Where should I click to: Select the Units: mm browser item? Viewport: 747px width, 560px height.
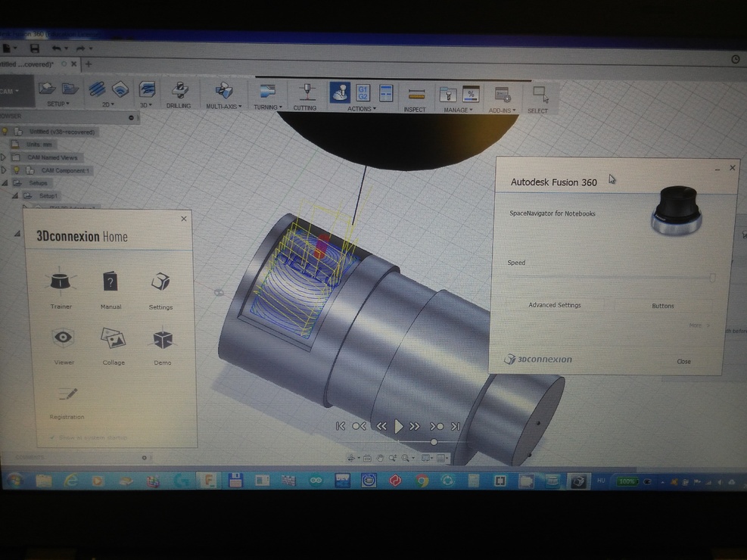pos(33,145)
